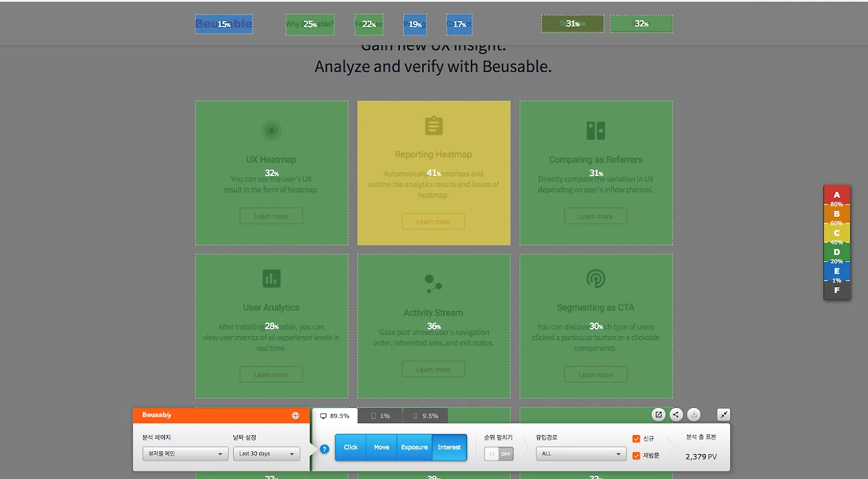
Task: Click the Reporting Heatmap clipboard icon
Action: pyautogui.click(x=433, y=126)
